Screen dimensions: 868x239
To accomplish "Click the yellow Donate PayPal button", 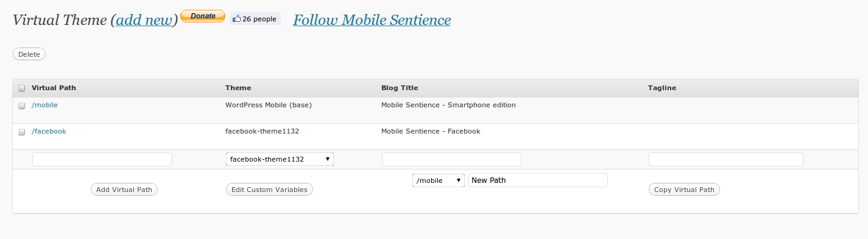I will click(203, 16).
